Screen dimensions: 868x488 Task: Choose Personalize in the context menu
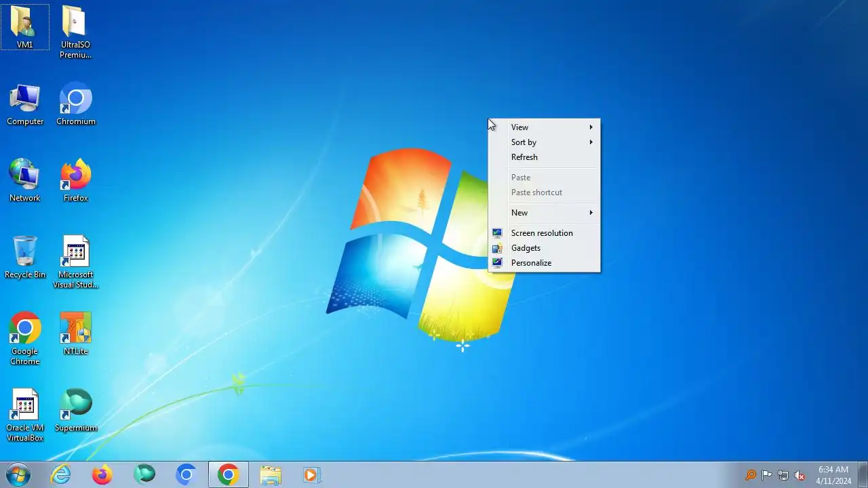tap(544, 263)
